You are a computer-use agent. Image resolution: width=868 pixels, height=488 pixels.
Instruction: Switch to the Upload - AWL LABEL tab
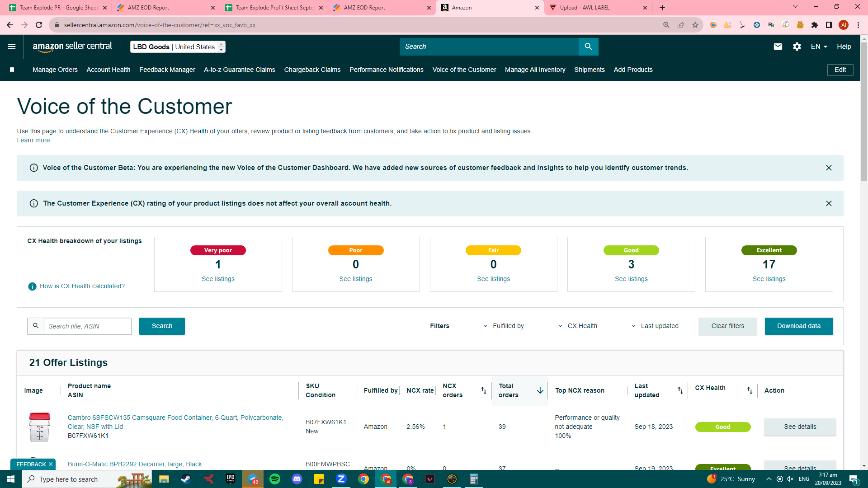click(598, 8)
